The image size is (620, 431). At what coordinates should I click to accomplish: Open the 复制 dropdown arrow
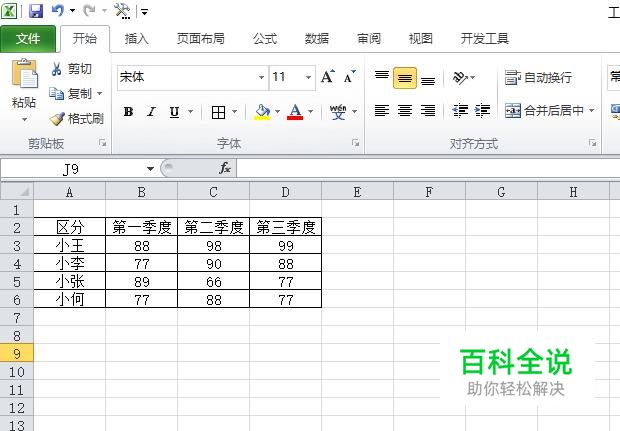99,94
